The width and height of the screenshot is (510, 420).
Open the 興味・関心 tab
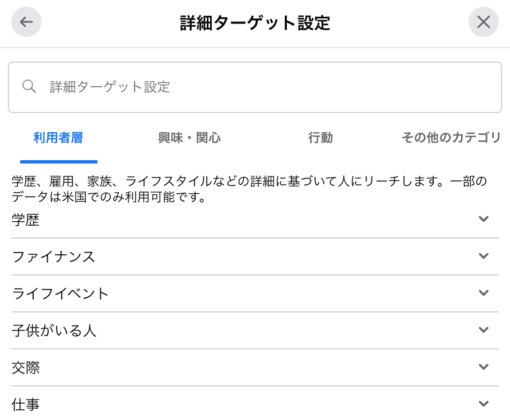click(189, 138)
